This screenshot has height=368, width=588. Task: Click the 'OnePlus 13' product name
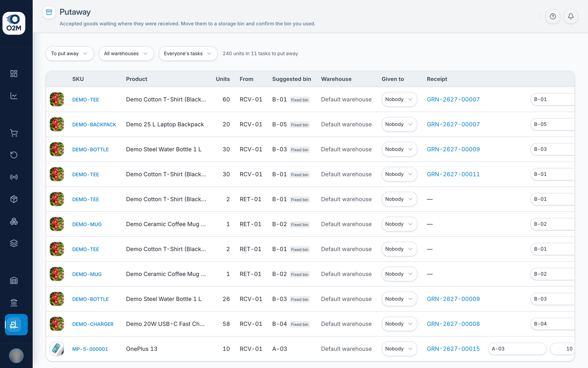(x=141, y=349)
